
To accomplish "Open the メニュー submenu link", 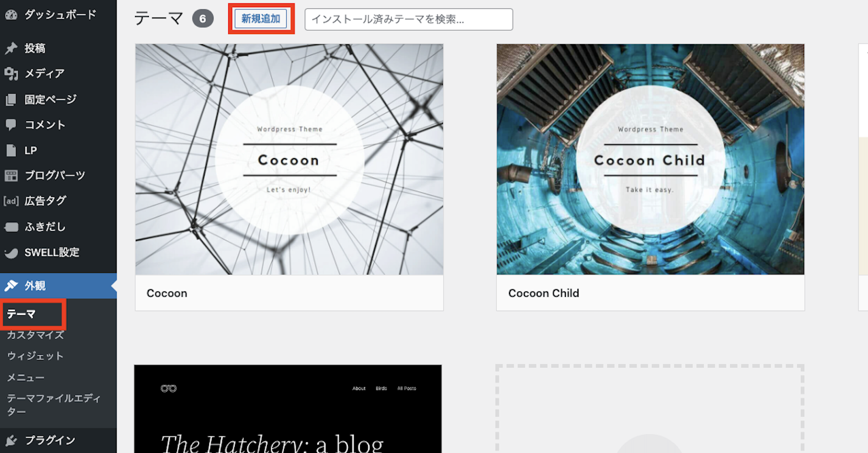I will (x=26, y=378).
